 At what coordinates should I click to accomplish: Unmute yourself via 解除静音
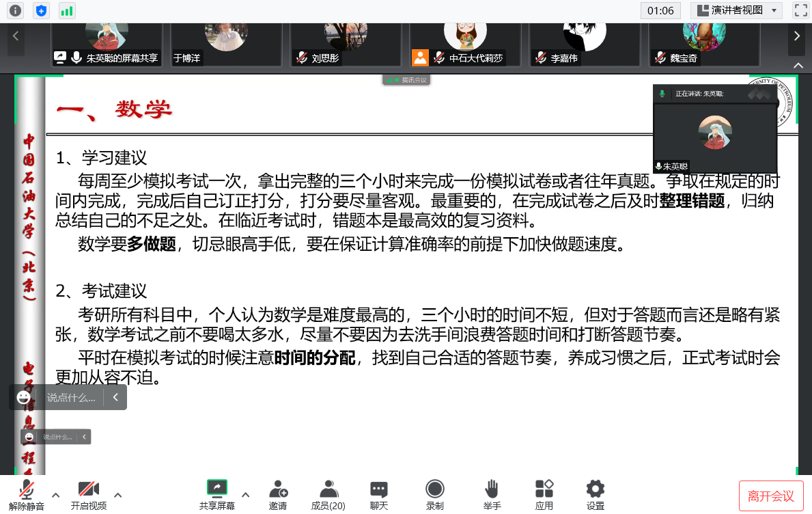pyautogui.click(x=25, y=493)
